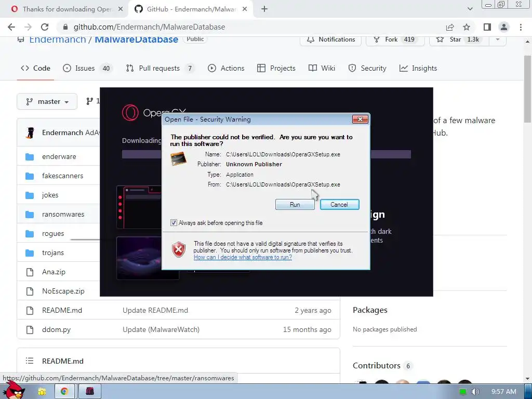The height and width of the screenshot is (399, 532).
Task: Click Cancel in the Security Warning dialog
Action: coord(340,205)
